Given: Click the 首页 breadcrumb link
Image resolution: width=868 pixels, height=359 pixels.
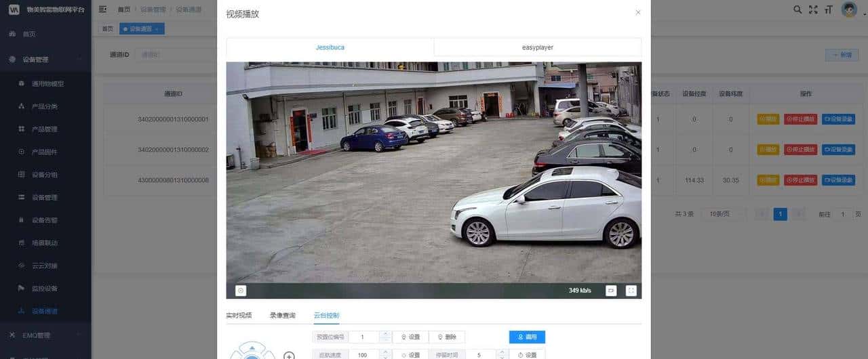Looking at the screenshot, I should [124, 9].
